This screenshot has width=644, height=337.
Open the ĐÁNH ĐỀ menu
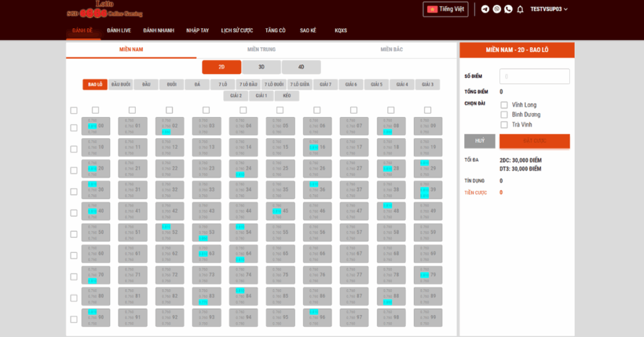pos(82,30)
